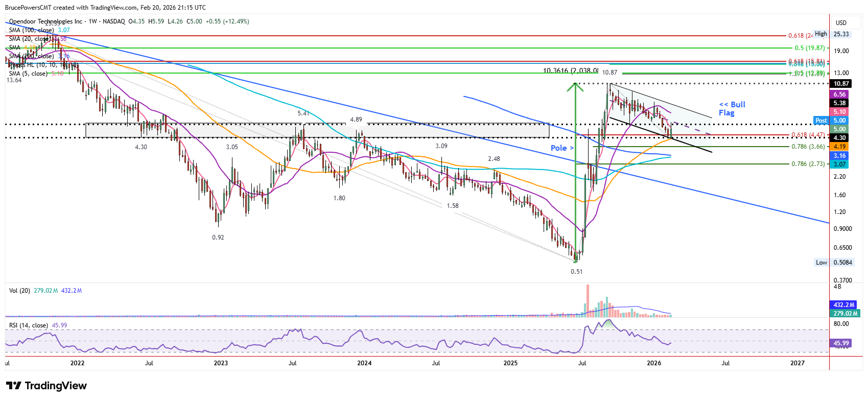868x401 pixels.
Task: Click the BrucePowersCMT attribution header text
Action: (x=106, y=8)
